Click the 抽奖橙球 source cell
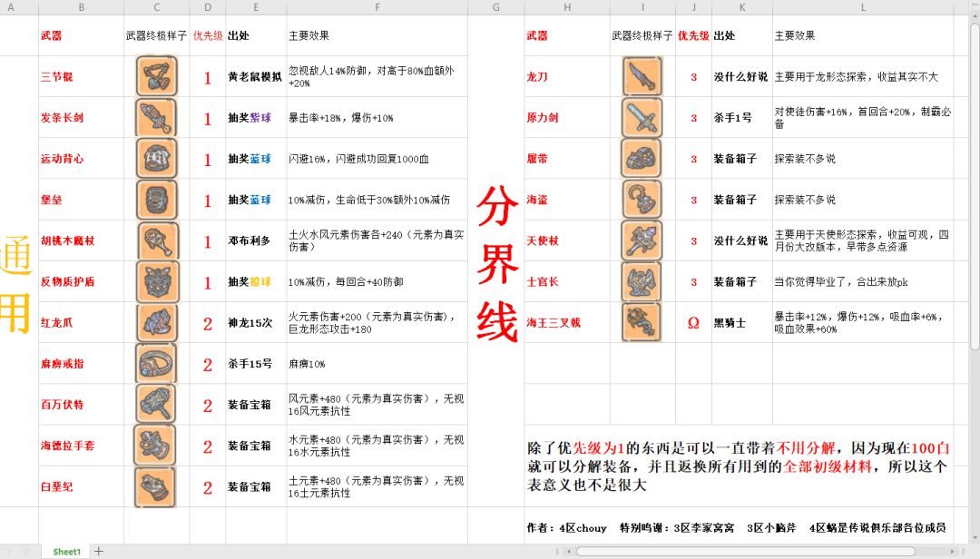The width and height of the screenshot is (980, 559). click(256, 281)
